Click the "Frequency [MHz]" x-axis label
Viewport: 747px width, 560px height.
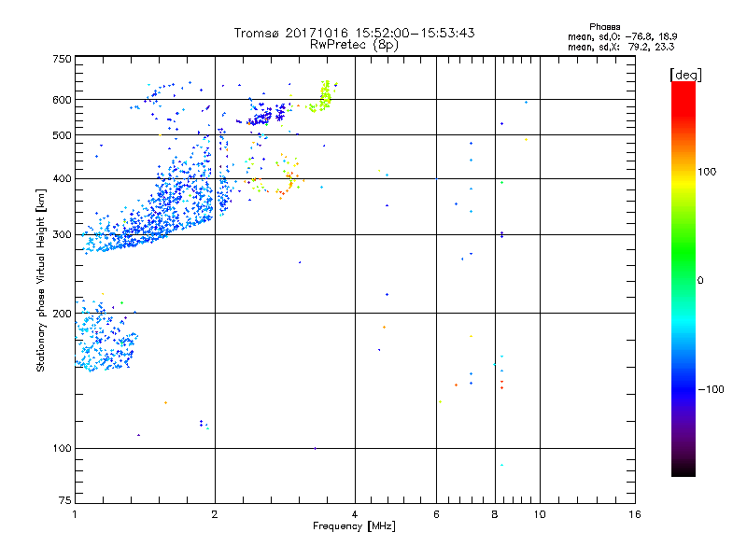(x=354, y=527)
